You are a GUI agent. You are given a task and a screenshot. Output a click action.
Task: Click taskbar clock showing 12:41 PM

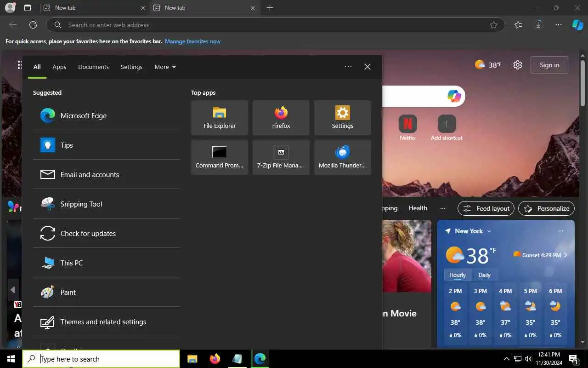tap(548, 359)
